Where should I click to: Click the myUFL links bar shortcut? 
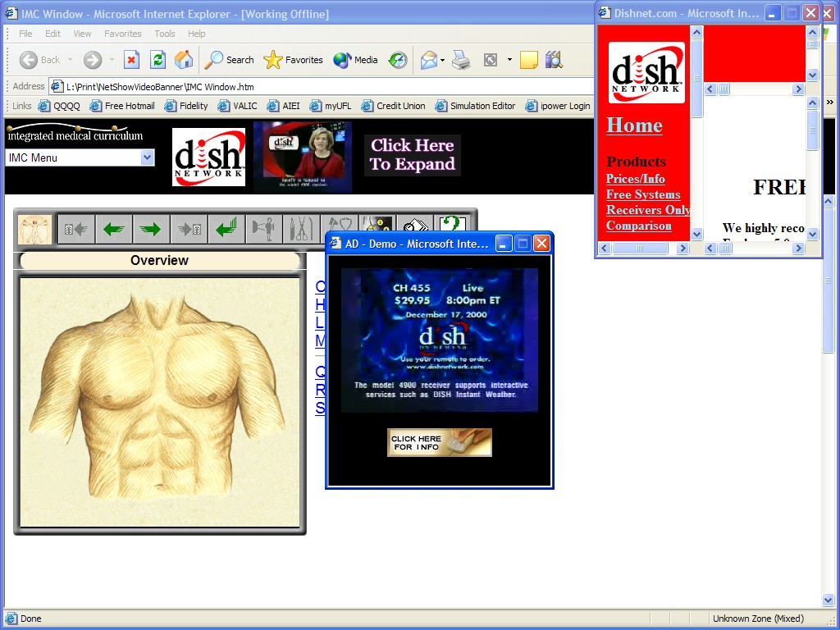coord(331,106)
